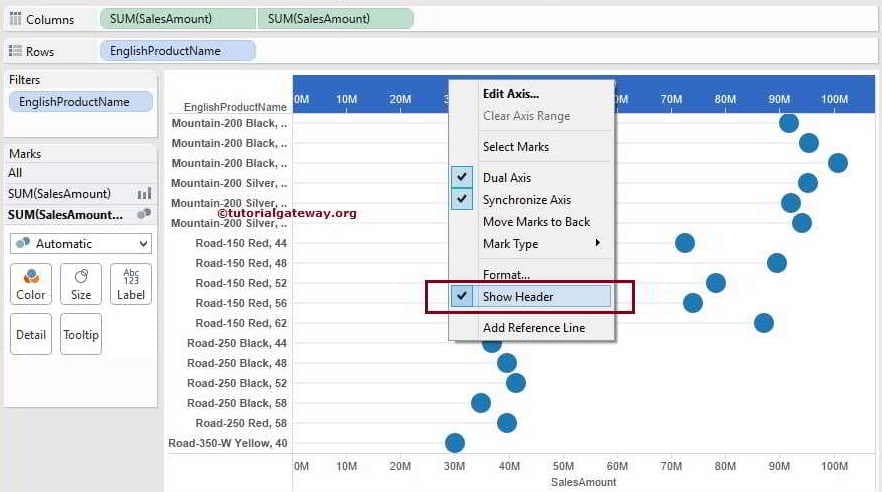Click the circle mark for Road-150 Red, 48
Screen dimensions: 882x492
tap(777, 263)
